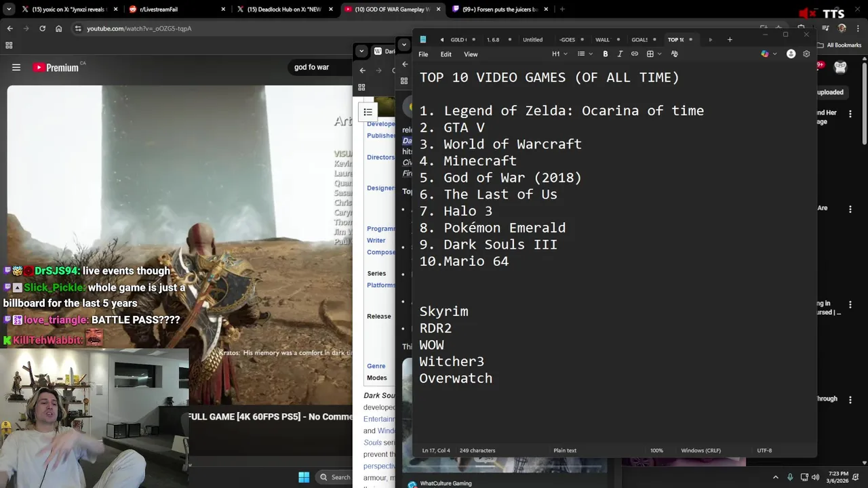Click 'God of War (2018)' line in Notepad

point(500,178)
